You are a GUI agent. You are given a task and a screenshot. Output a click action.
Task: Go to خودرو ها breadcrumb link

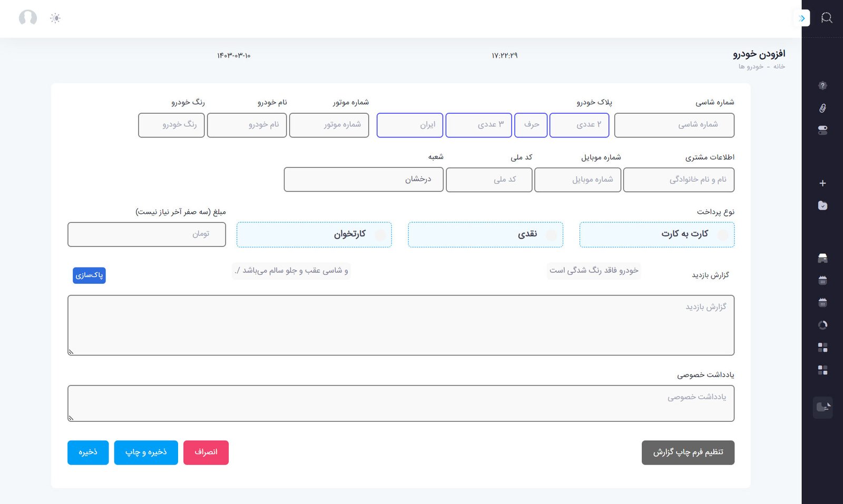pos(751,66)
